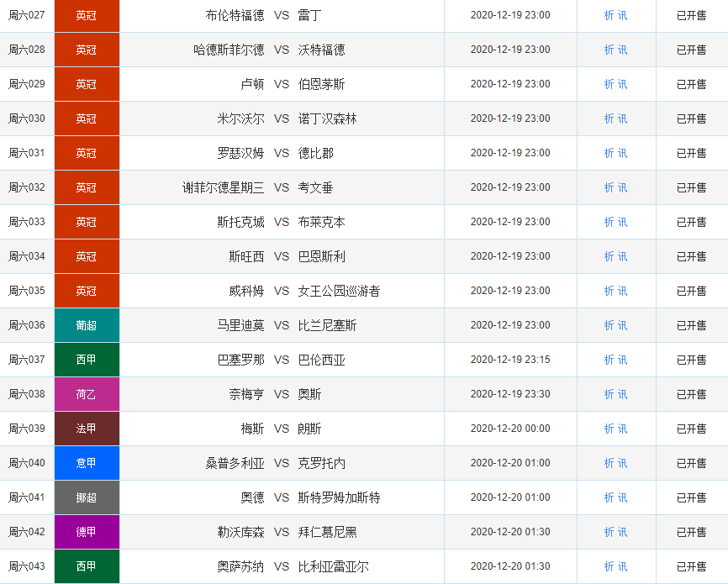Select match number 周六035
This screenshot has width=728, height=584.
pos(27,291)
